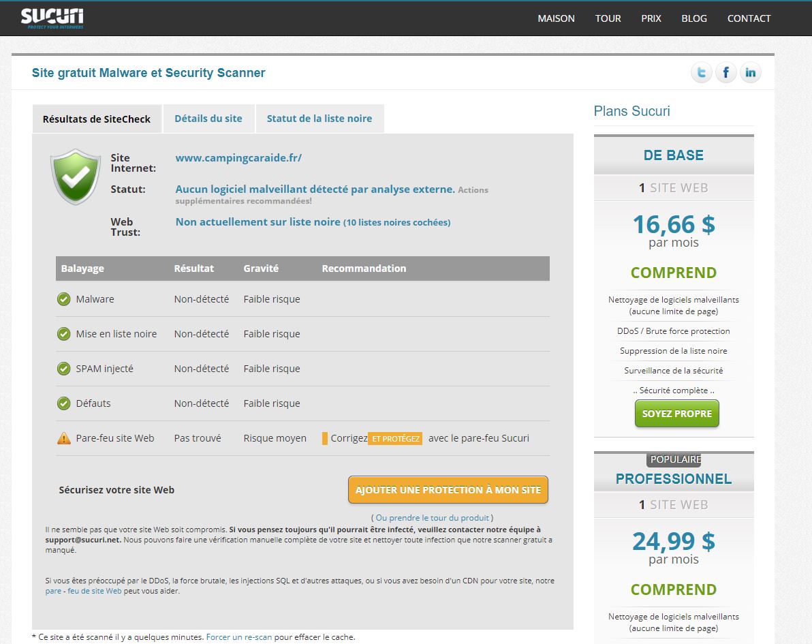This screenshot has height=644, width=812.
Task: Open the LinkedIn share icon
Action: coord(750,72)
